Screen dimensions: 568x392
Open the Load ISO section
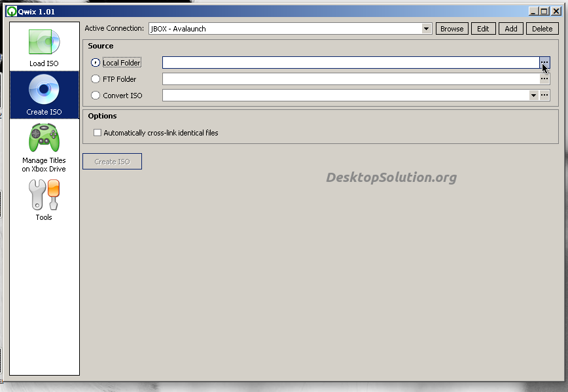(x=44, y=48)
